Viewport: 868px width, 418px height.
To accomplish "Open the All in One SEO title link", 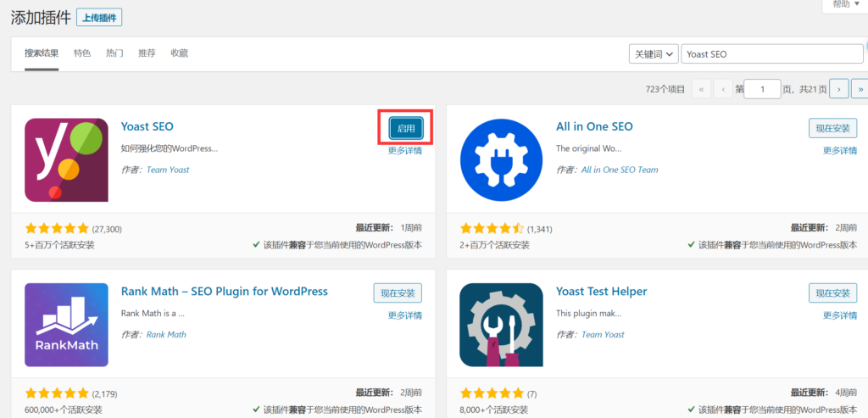I will pos(594,126).
